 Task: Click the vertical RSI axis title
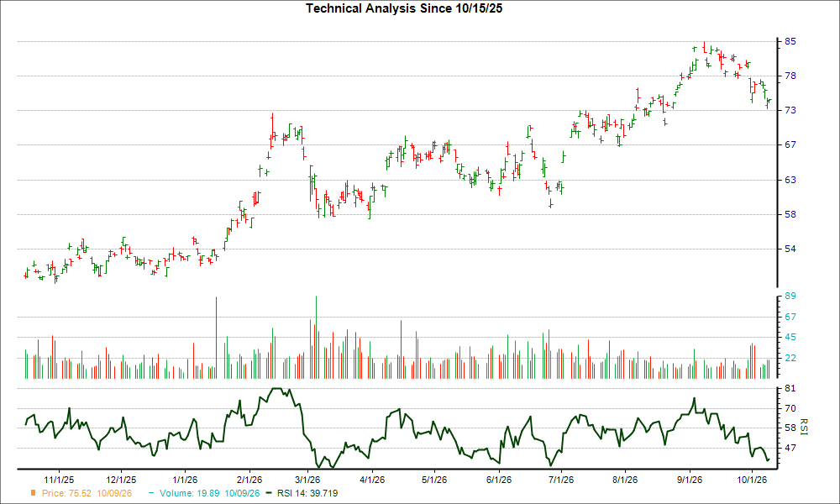(804, 427)
